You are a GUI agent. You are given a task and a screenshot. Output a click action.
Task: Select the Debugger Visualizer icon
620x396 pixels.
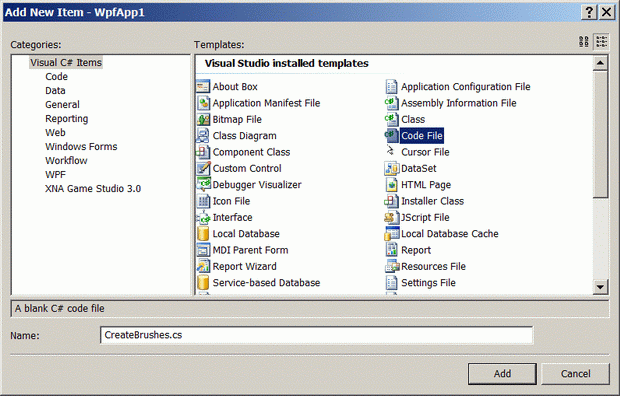(x=203, y=184)
